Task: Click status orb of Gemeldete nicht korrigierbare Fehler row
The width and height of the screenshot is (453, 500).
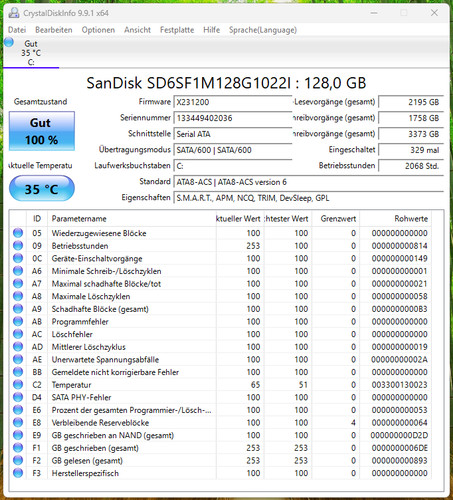Action: [18, 372]
